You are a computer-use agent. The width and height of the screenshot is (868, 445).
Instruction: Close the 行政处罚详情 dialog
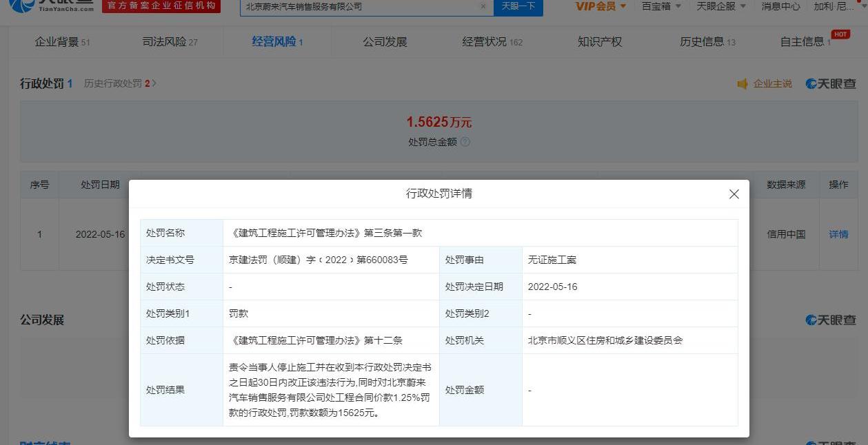[734, 194]
